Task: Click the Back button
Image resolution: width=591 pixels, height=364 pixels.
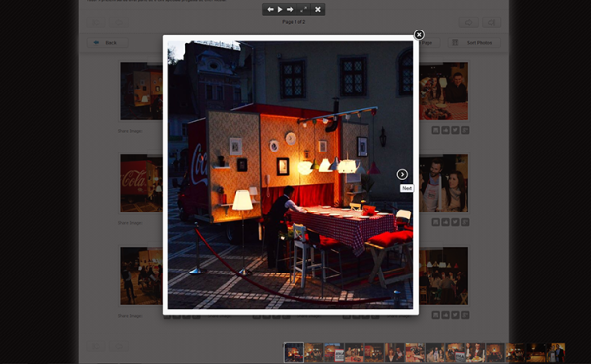Action: coord(107,43)
